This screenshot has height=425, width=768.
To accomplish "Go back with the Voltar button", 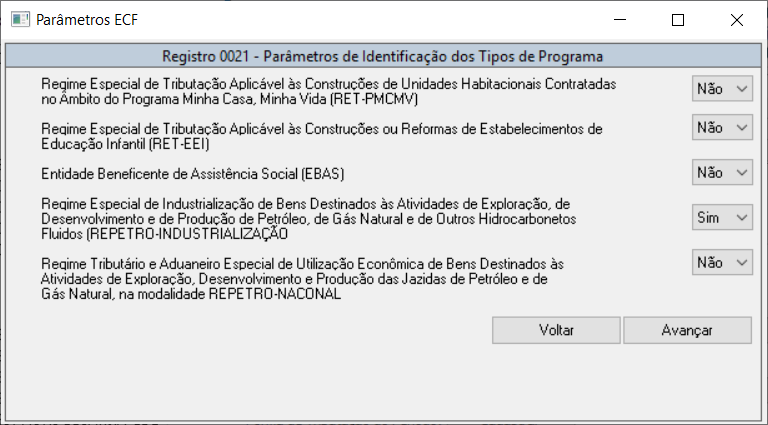I will (x=556, y=330).
